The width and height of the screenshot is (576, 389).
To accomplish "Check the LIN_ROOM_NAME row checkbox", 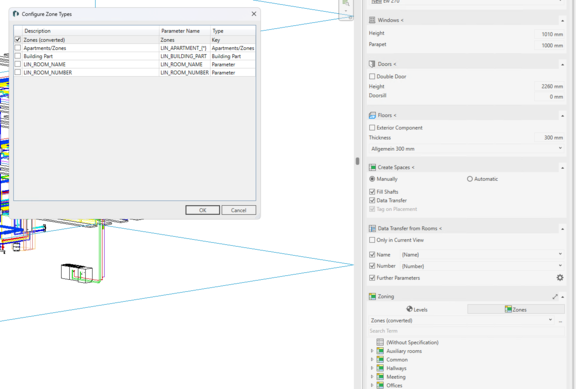I will 18,64.
